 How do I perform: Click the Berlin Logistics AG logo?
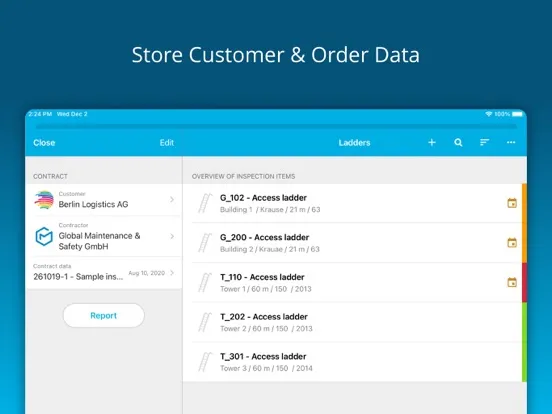click(44, 200)
